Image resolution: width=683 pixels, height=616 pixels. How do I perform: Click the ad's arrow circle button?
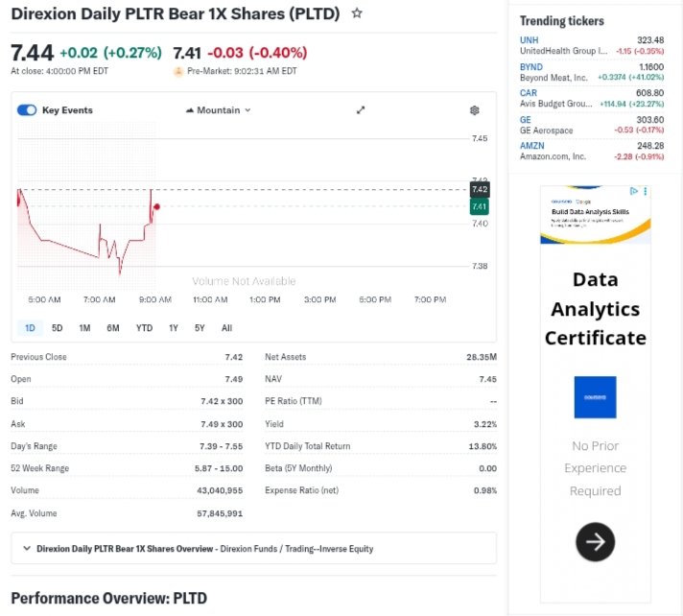595,543
